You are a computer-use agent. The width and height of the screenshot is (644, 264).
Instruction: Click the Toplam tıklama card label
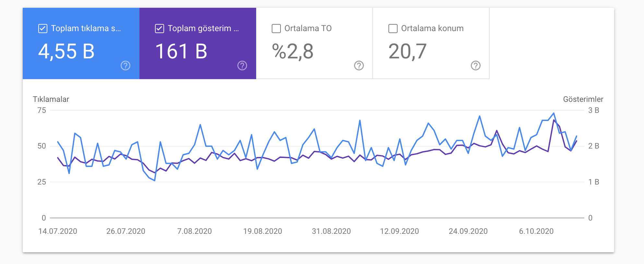click(86, 29)
